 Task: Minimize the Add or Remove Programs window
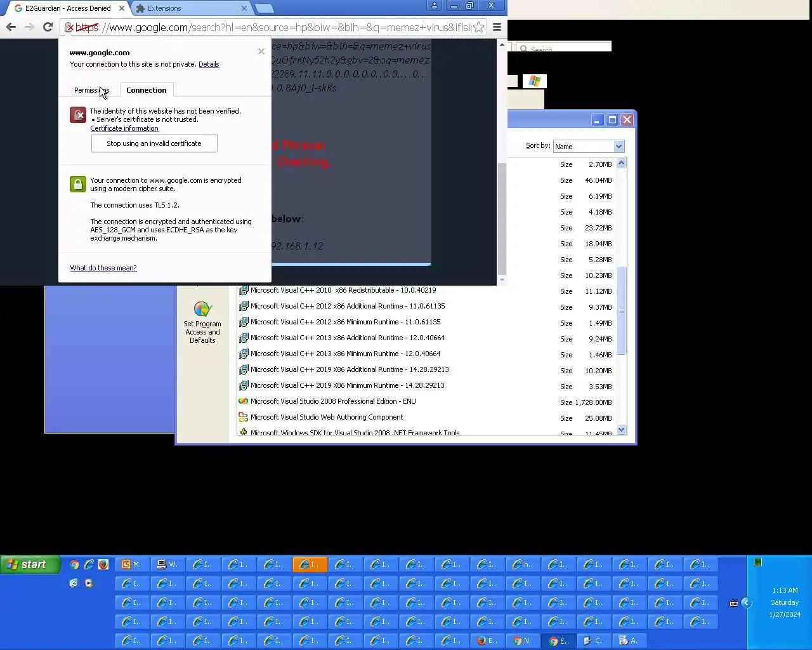click(597, 119)
